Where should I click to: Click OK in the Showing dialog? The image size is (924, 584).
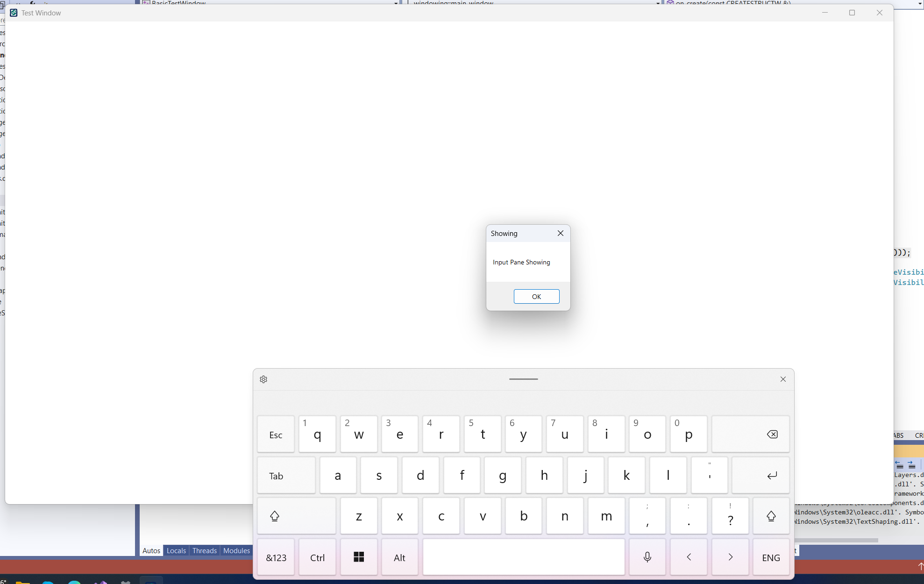click(536, 296)
